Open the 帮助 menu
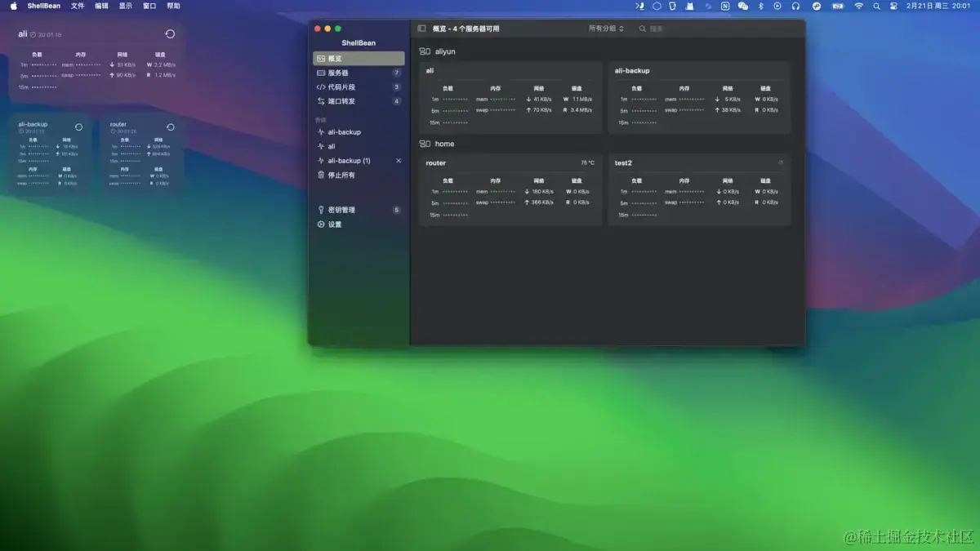The width and height of the screenshot is (980, 551). coord(173,6)
